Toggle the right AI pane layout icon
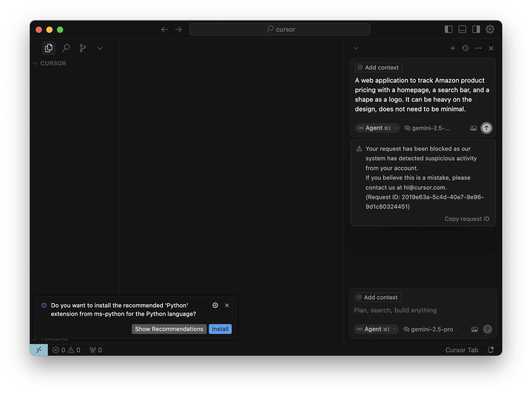The image size is (532, 395). [476, 29]
